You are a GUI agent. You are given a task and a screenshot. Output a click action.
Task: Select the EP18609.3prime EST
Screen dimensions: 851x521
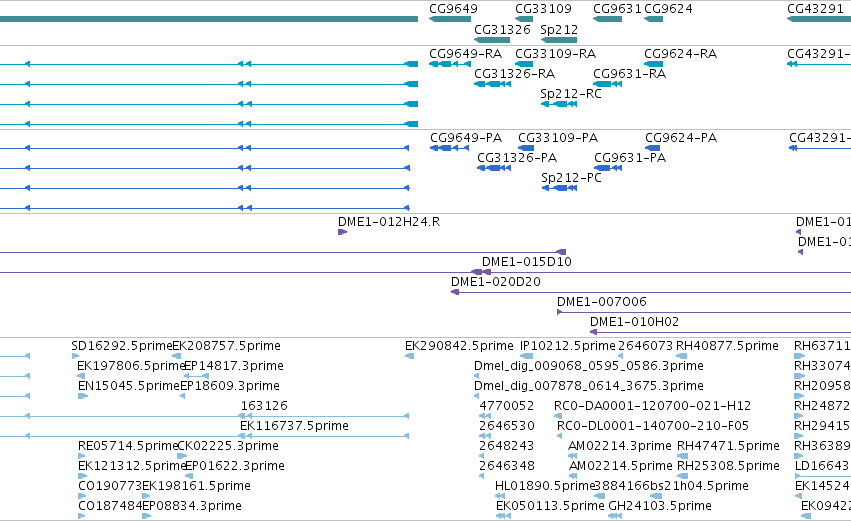230,386
